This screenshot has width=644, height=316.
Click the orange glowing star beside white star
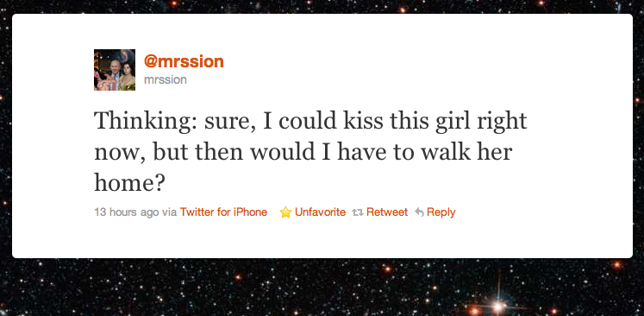pos(474,309)
